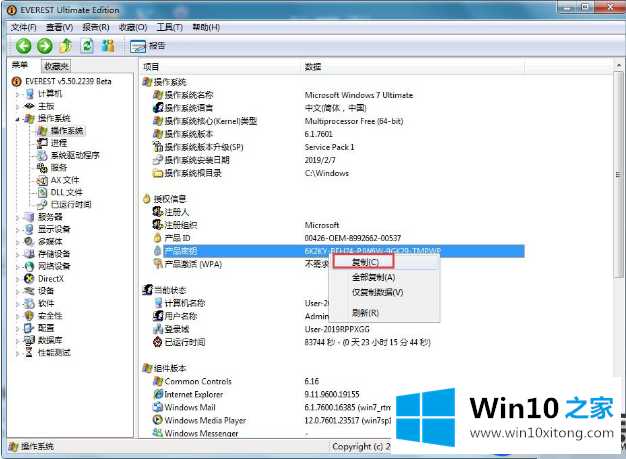Image resolution: width=626 pixels, height=459 pixels.
Task: Open the 帮助(H) menu
Action: pyautogui.click(x=206, y=27)
